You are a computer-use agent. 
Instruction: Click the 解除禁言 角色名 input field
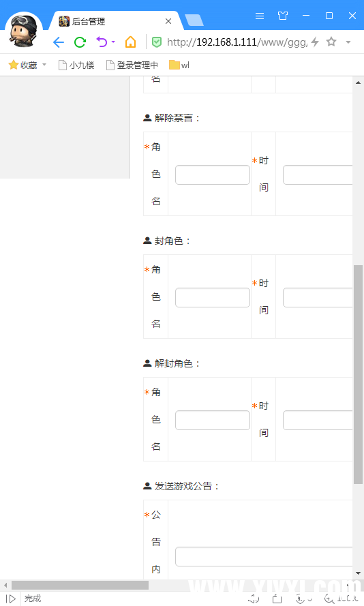pos(213,175)
